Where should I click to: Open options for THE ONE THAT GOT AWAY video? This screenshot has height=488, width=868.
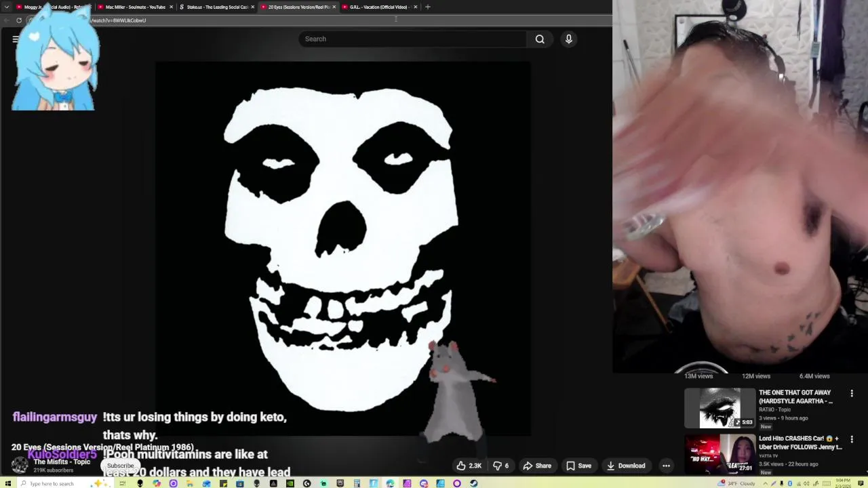click(852, 393)
